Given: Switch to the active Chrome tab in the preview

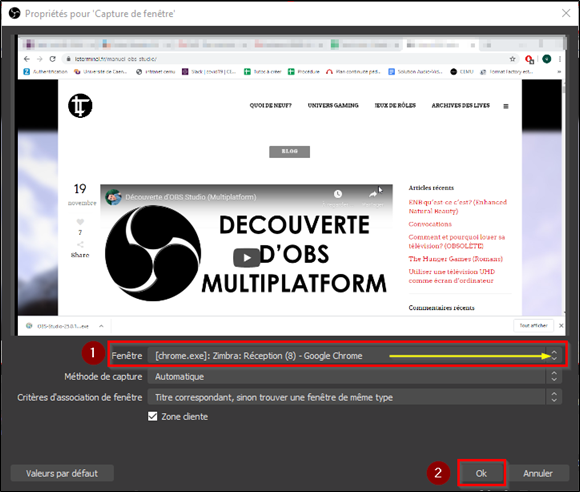Looking at the screenshot, I should [x=440, y=45].
